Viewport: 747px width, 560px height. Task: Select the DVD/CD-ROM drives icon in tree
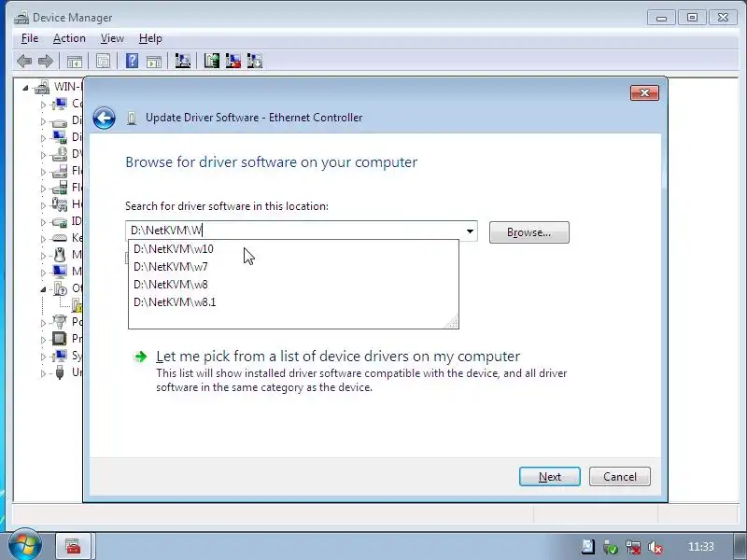tap(60, 154)
